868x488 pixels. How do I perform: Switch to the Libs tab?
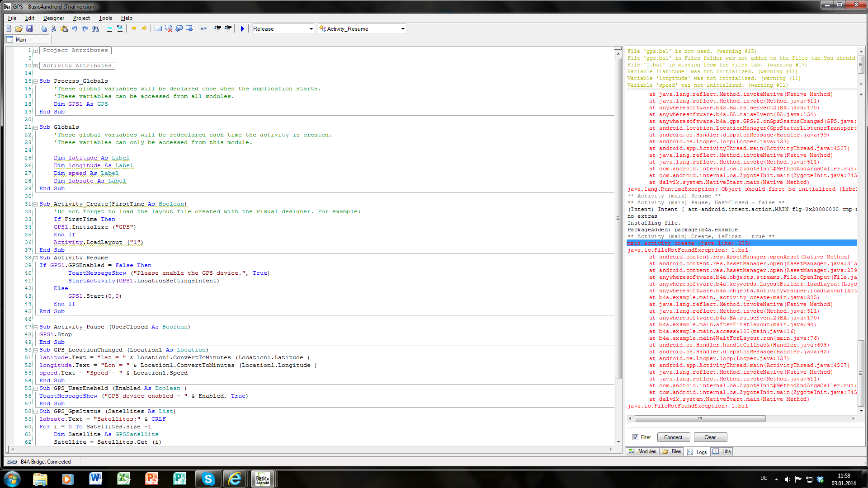722,451
